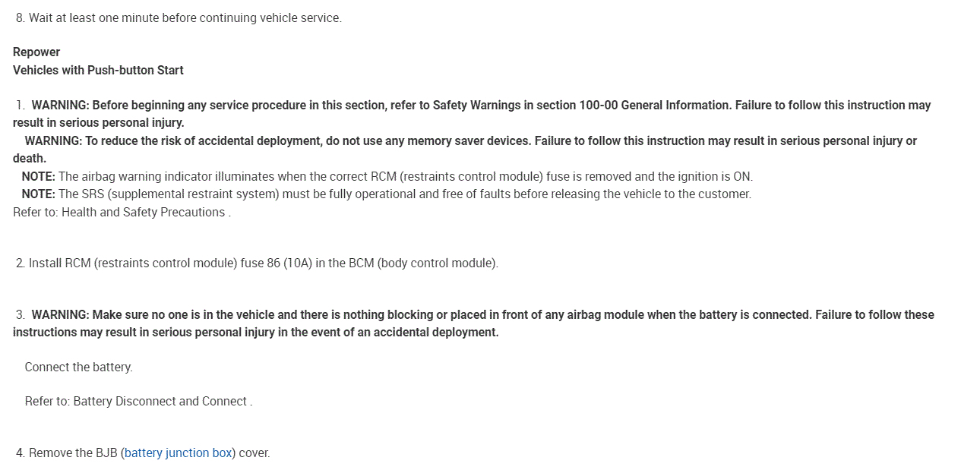Click the Health and Safety Precautions reference
980x470 pixels.
[x=143, y=213]
